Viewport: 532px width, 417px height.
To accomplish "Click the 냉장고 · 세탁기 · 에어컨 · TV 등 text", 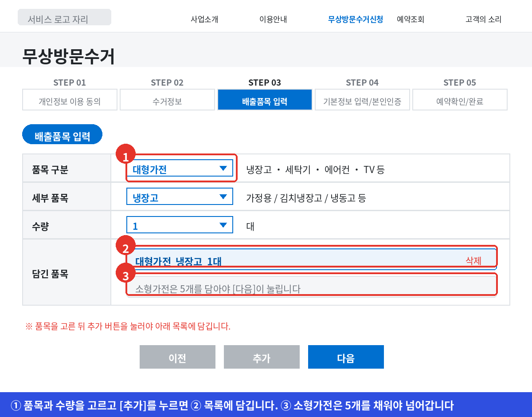I will pyautogui.click(x=316, y=169).
